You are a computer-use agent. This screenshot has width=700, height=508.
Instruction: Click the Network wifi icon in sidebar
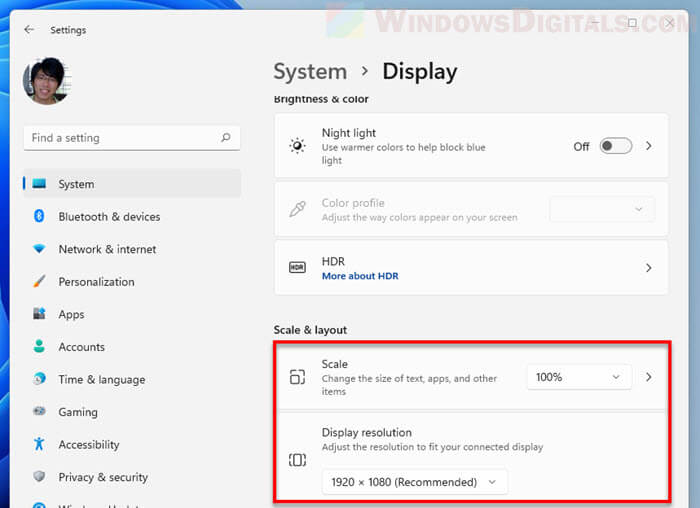point(39,249)
